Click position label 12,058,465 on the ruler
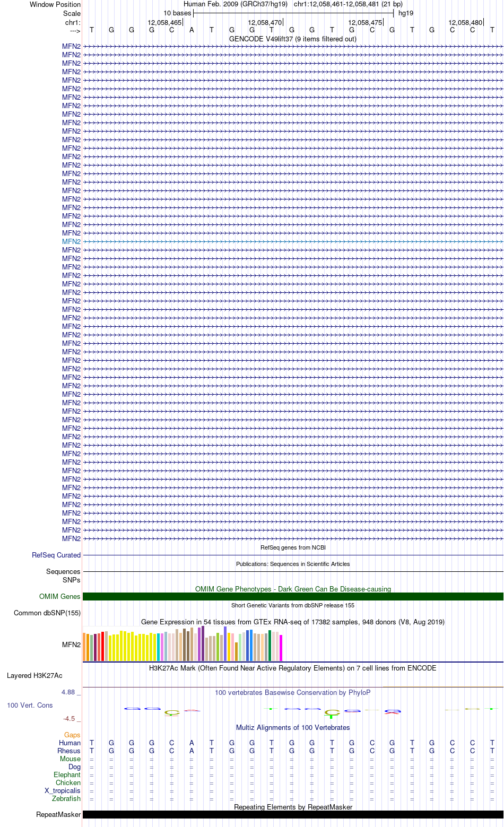 [x=164, y=23]
